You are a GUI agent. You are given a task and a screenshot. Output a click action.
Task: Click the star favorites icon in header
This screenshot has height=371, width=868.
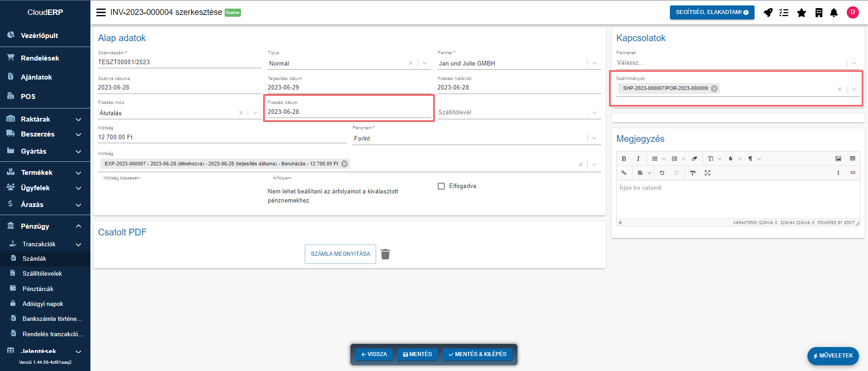tap(802, 13)
